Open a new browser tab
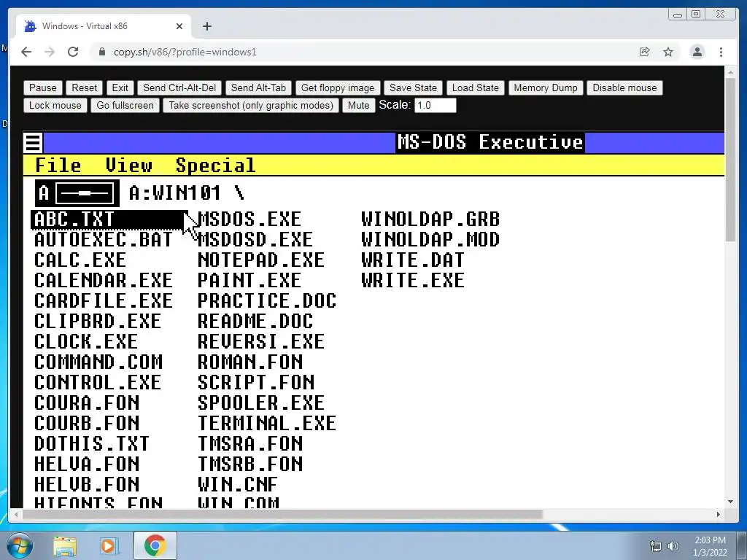The image size is (747, 560). tap(206, 26)
